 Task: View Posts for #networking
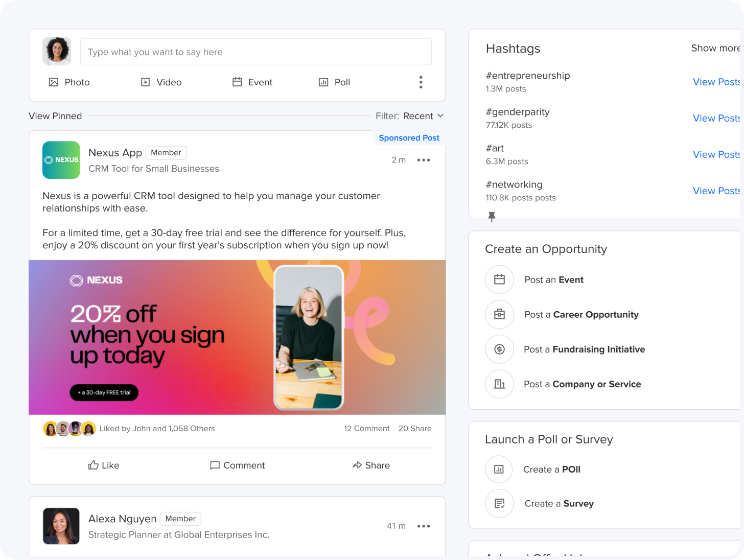pos(716,191)
